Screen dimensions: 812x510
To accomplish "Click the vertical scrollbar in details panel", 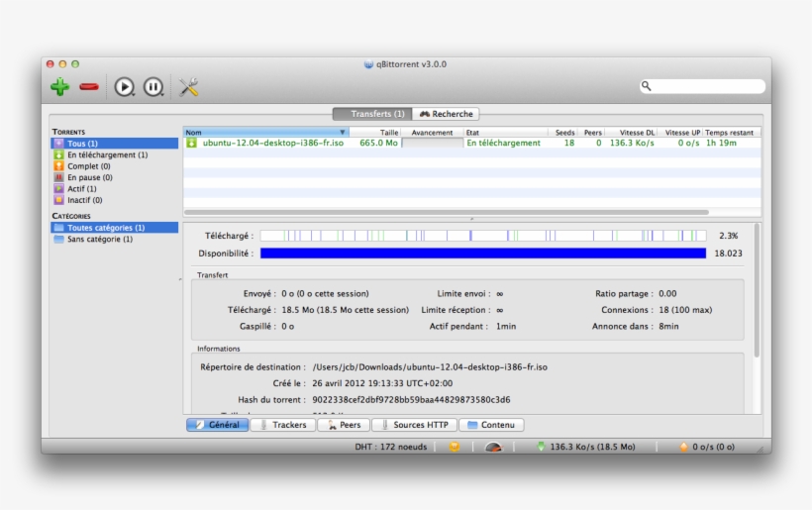I will 757,290.
